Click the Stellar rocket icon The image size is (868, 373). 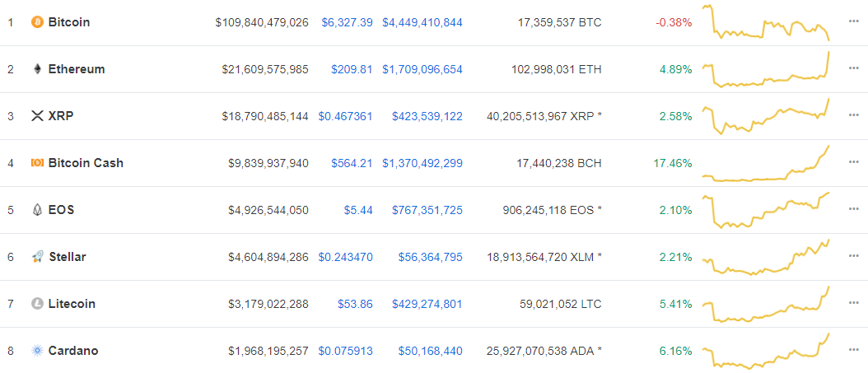point(38,257)
